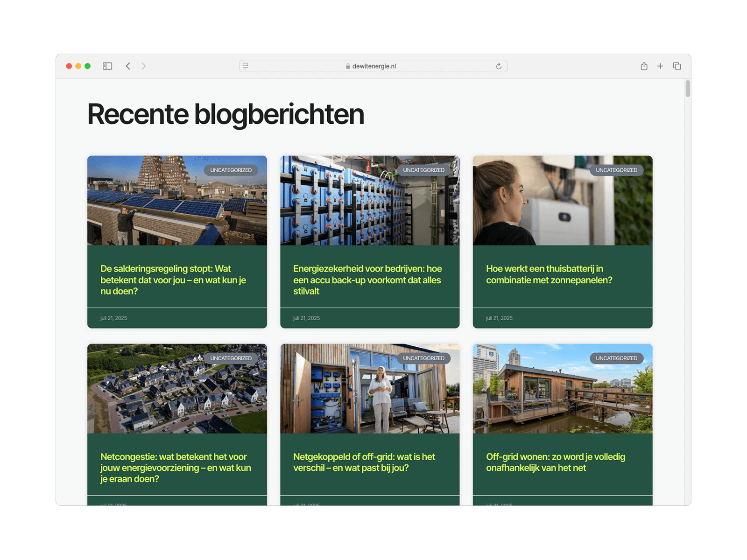Open the Share menu icon
The image size is (747, 560).
644,66
